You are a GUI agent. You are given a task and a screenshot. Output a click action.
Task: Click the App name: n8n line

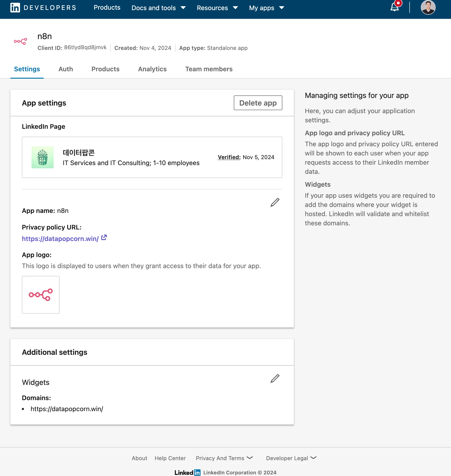(45, 210)
